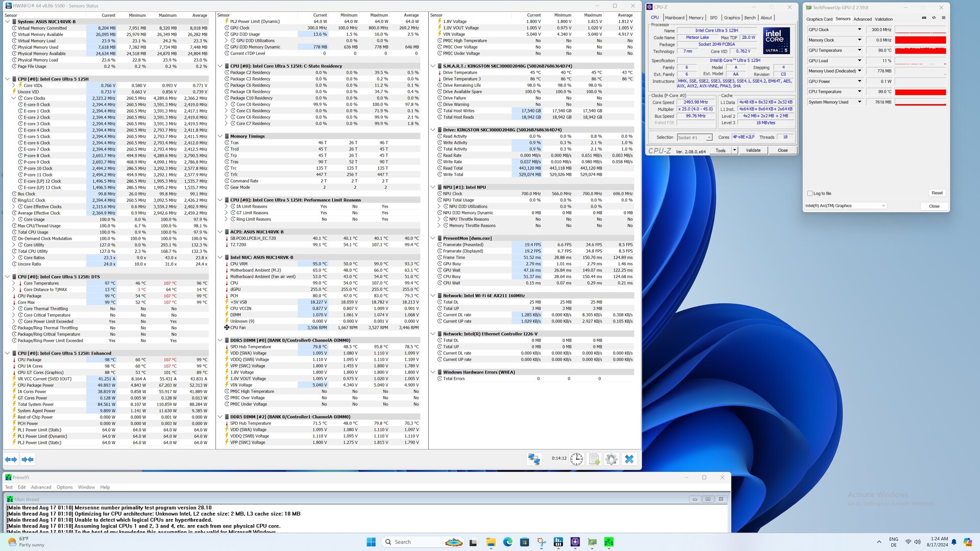Click the Average column header in left sensor pane

[200, 15]
